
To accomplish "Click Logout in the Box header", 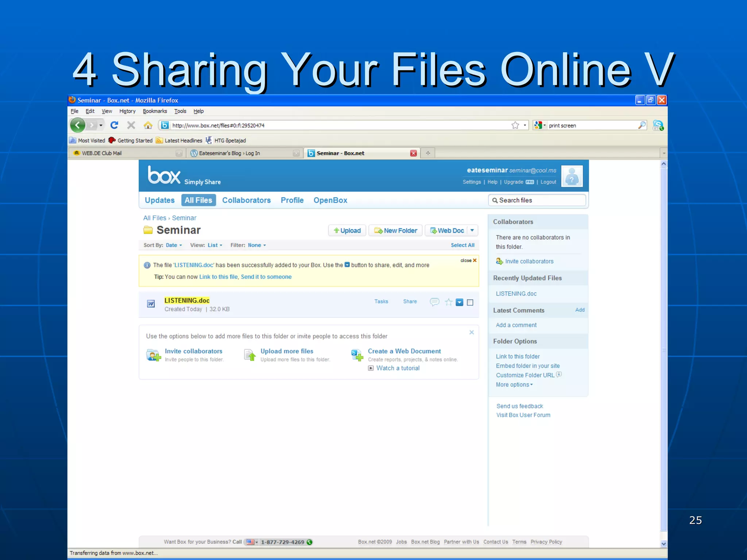I will point(548,182).
